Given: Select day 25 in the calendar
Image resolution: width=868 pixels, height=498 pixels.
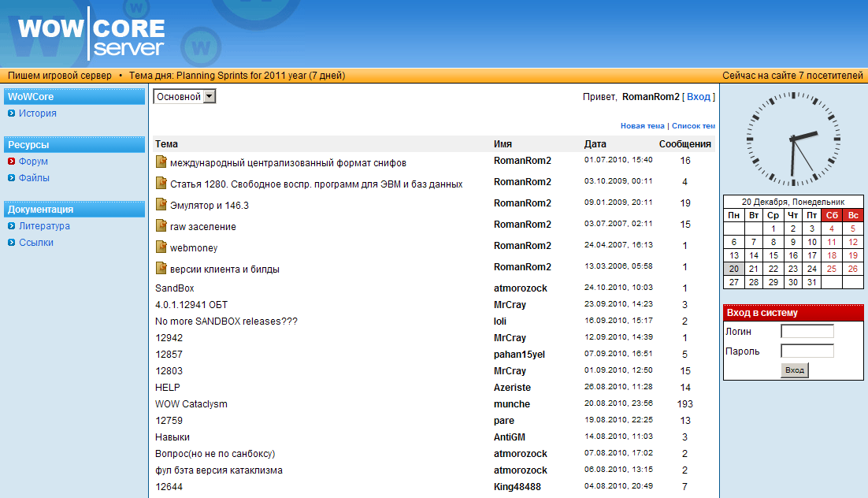Looking at the screenshot, I should click(832, 269).
